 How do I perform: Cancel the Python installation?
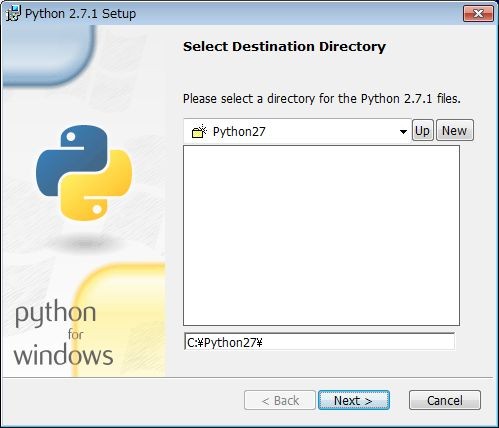point(445,400)
